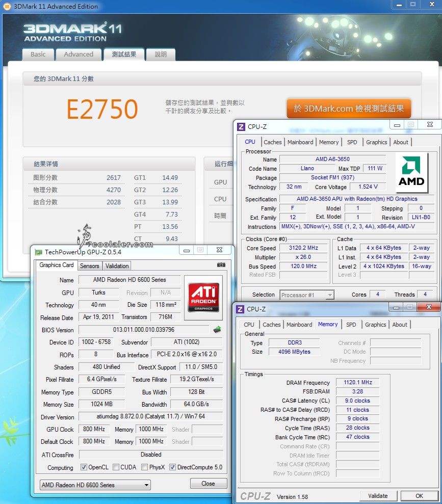Click the BIOS save chip icon in GPU-Z
The width and height of the screenshot is (442, 504).
click(x=217, y=330)
